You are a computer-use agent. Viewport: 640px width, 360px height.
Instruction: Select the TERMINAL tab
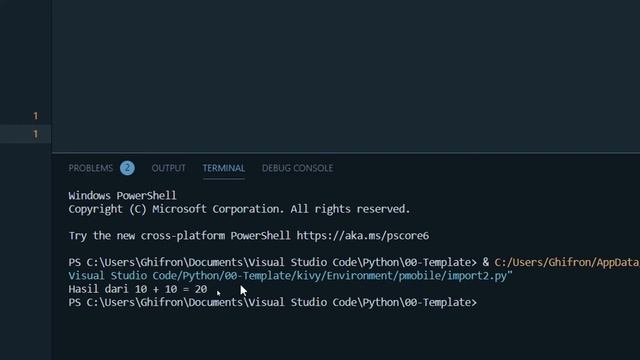[x=224, y=168]
